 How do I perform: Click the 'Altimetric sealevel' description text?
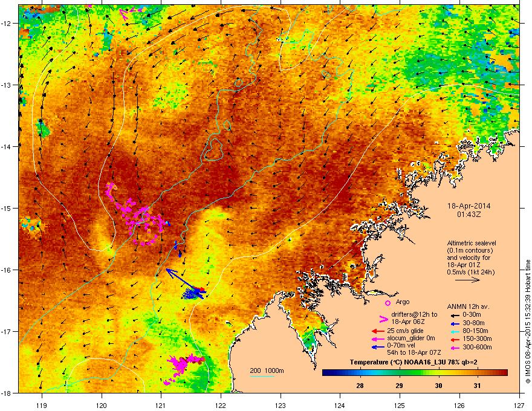point(472,243)
